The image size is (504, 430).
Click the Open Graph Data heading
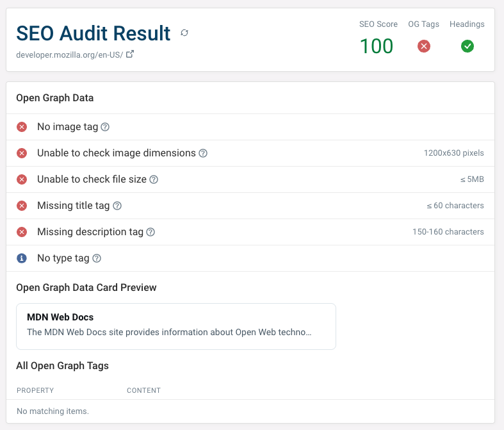tap(55, 98)
